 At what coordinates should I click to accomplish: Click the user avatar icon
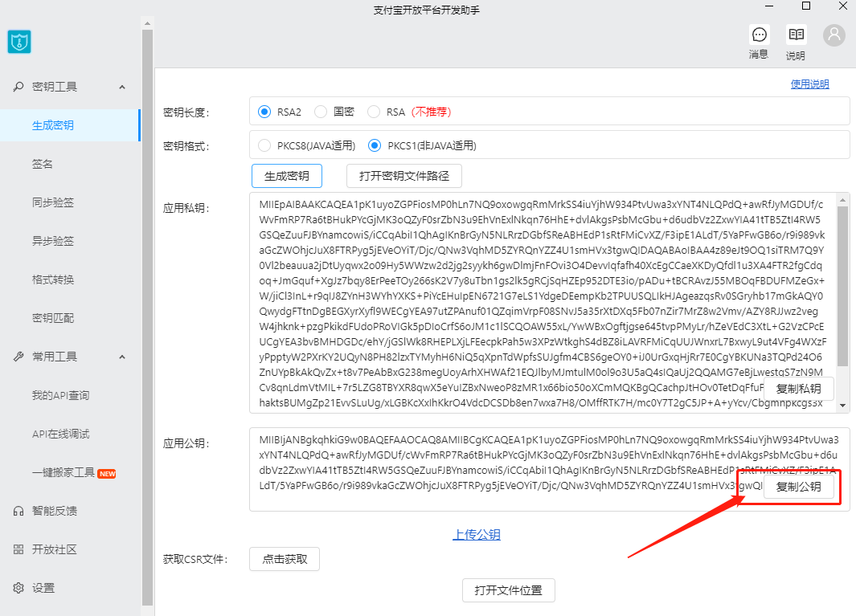click(833, 35)
